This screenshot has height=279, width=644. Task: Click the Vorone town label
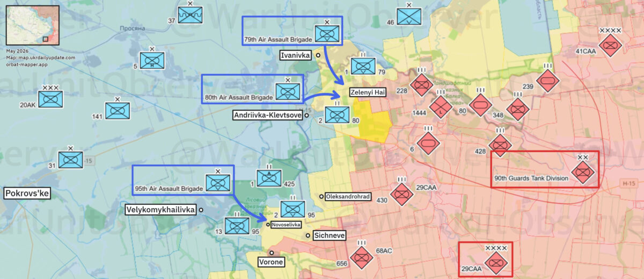coord(271,262)
